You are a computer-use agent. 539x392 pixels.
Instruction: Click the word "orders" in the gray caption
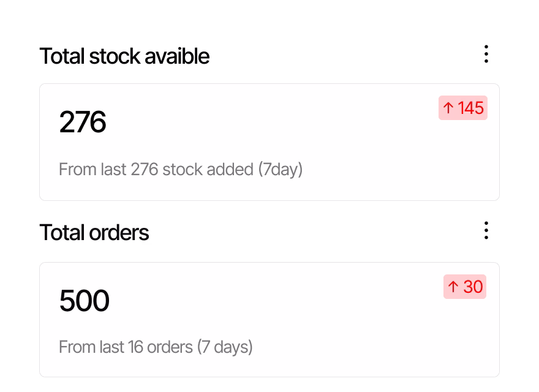[170, 347]
